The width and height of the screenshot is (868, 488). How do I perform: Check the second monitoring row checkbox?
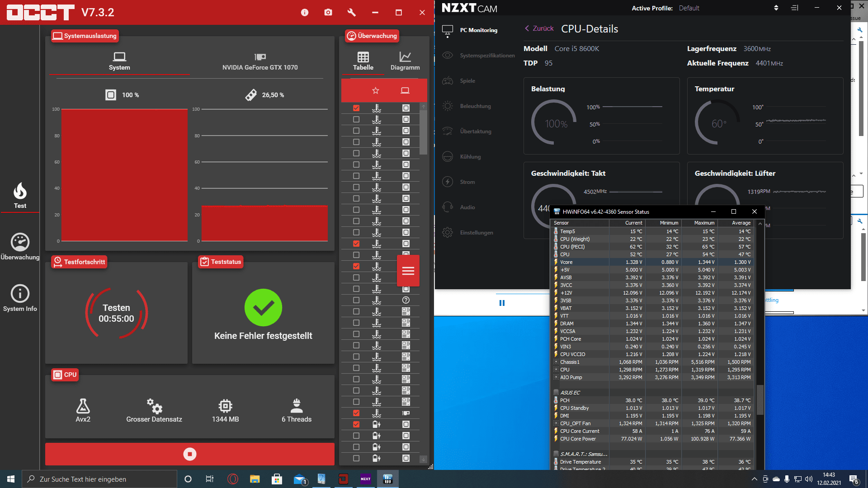point(356,119)
